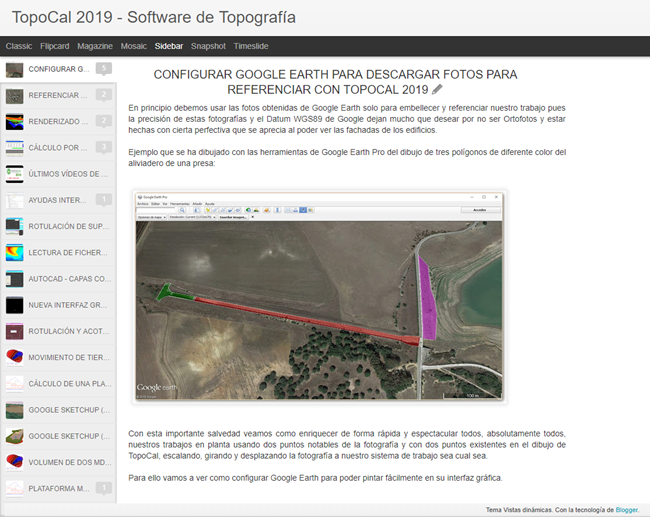Select sidebar post CÁLCULO POR ...
The width and height of the screenshot is (650, 518).
click(x=58, y=148)
